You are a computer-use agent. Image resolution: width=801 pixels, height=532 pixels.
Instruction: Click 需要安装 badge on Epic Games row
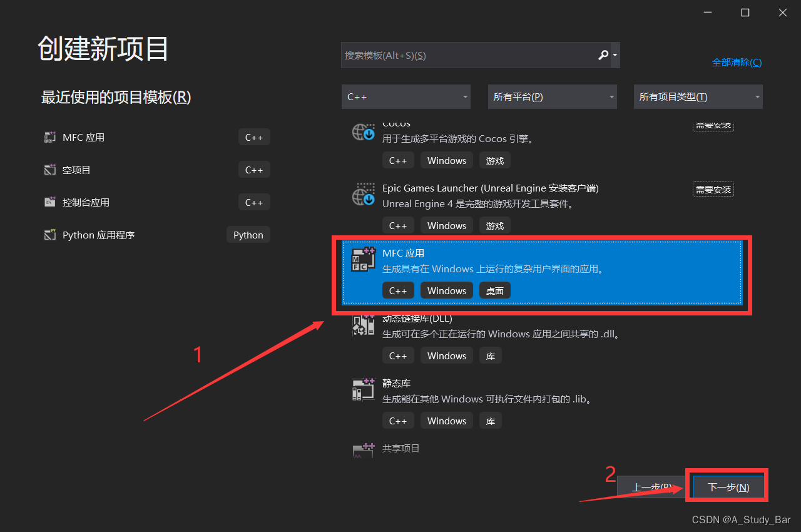click(x=713, y=189)
